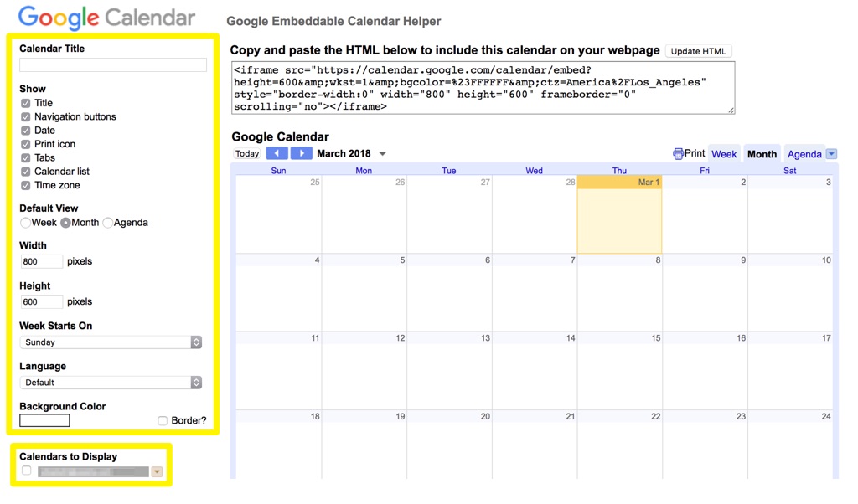Uncheck the Calendar list checkbox
This screenshot has width=858, height=504.
click(26, 172)
